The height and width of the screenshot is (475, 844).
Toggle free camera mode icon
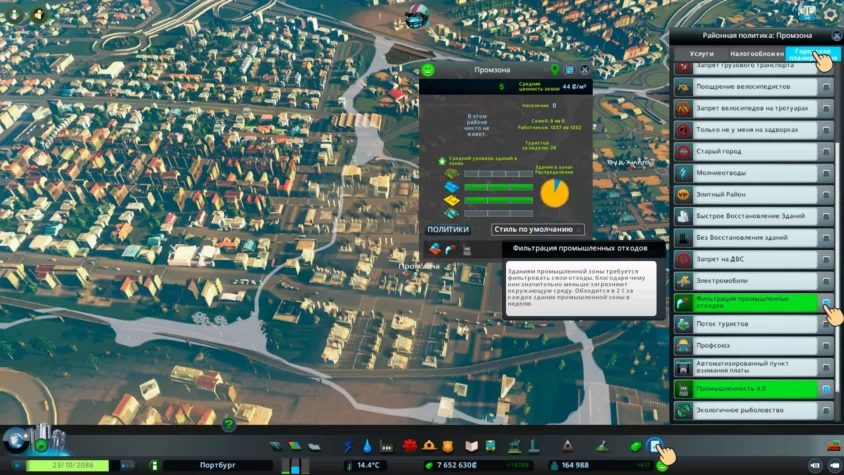pos(834,465)
